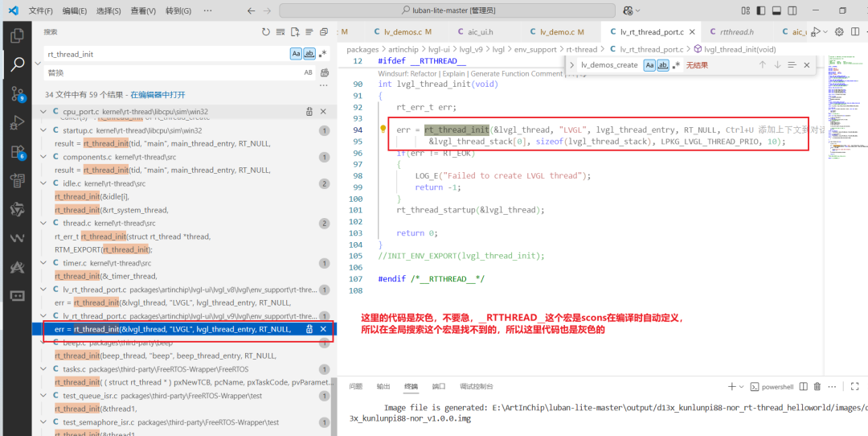
Task: Open the editor settings gear icon
Action: (839, 31)
